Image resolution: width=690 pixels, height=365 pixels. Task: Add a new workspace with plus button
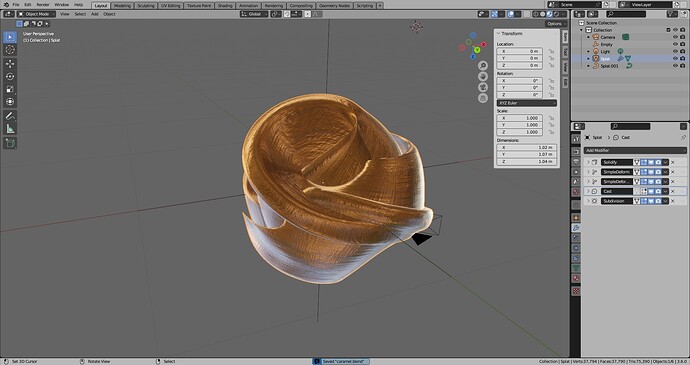tap(380, 6)
